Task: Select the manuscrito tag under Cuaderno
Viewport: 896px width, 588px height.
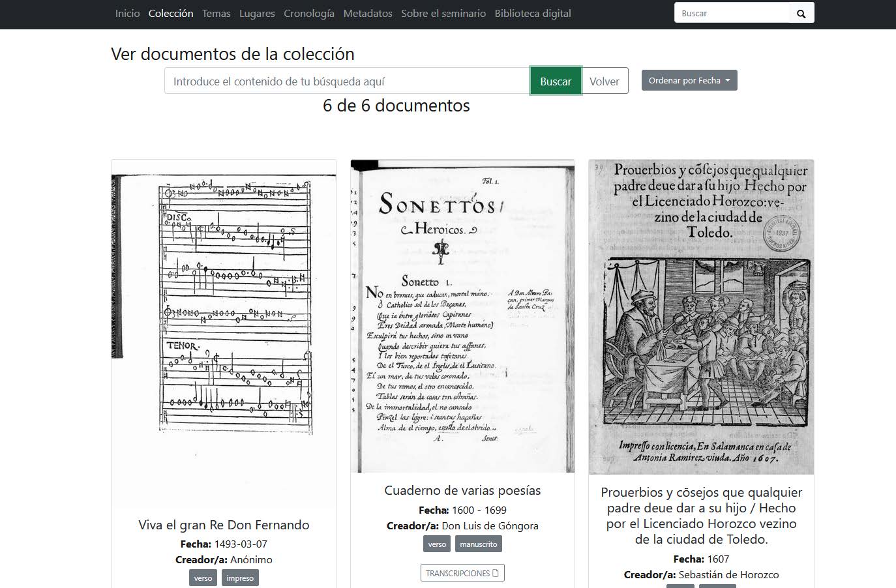Action: pyautogui.click(x=478, y=544)
